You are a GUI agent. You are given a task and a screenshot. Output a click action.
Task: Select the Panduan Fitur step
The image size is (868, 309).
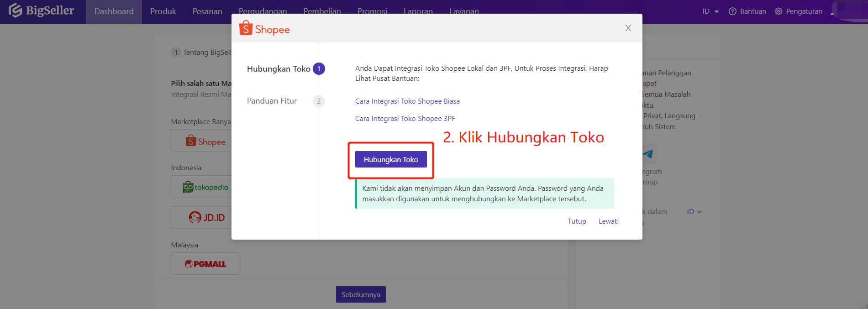(272, 101)
